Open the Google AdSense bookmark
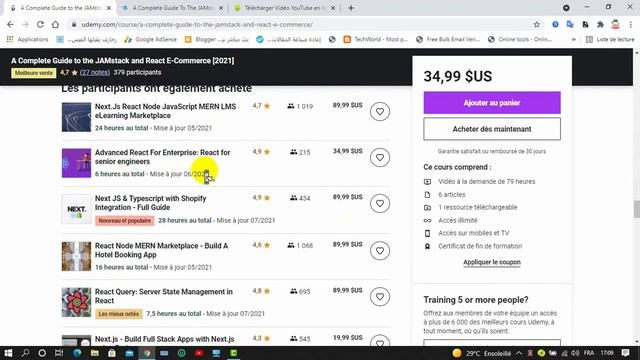This screenshot has width=640, height=360. pyautogui.click(x=150, y=39)
